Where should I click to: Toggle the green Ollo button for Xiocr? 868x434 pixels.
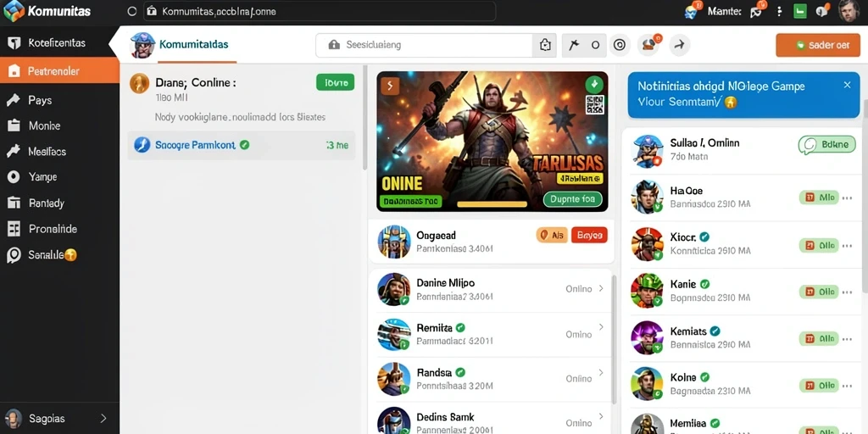(819, 245)
